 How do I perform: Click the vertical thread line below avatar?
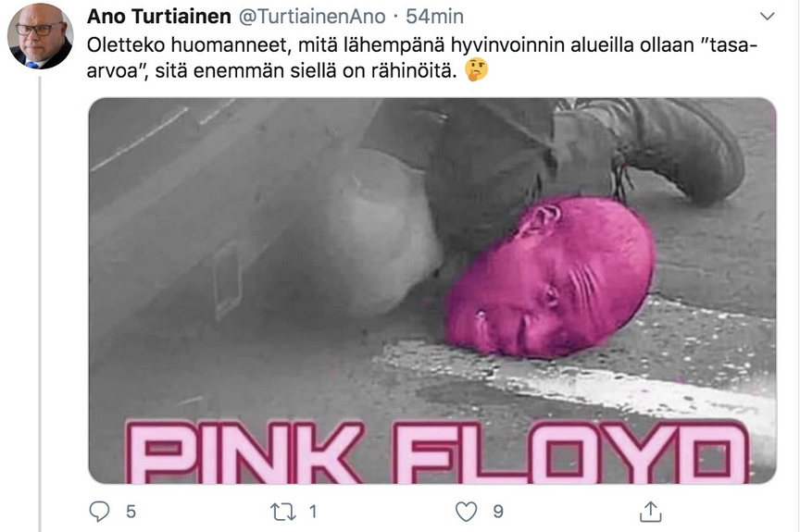(40, 303)
